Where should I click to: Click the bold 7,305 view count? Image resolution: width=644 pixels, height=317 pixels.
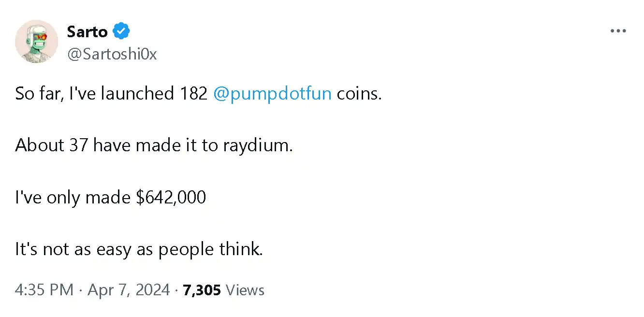pyautogui.click(x=202, y=290)
